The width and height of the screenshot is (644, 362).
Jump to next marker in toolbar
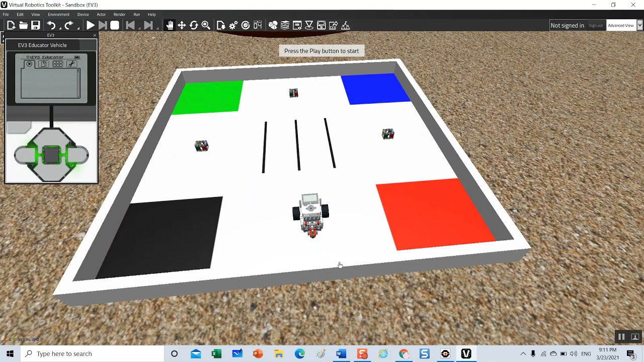tap(148, 25)
